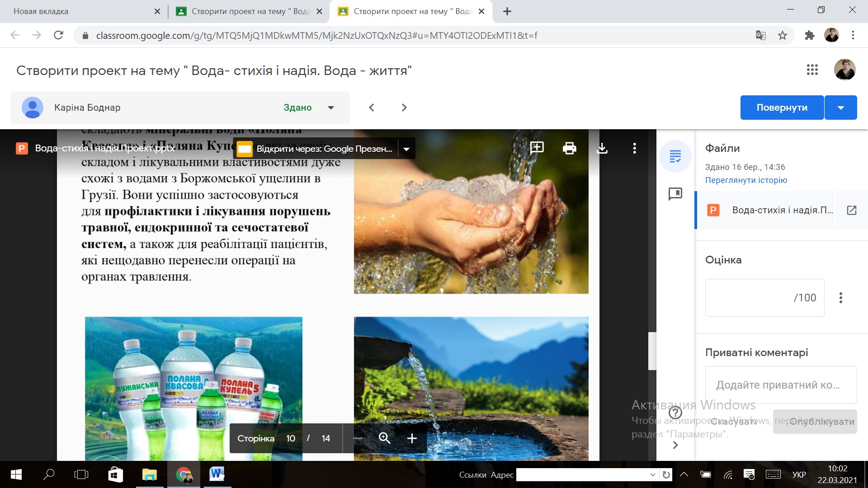Open the viewer more actions menu
This screenshot has height=488, width=868.
635,148
